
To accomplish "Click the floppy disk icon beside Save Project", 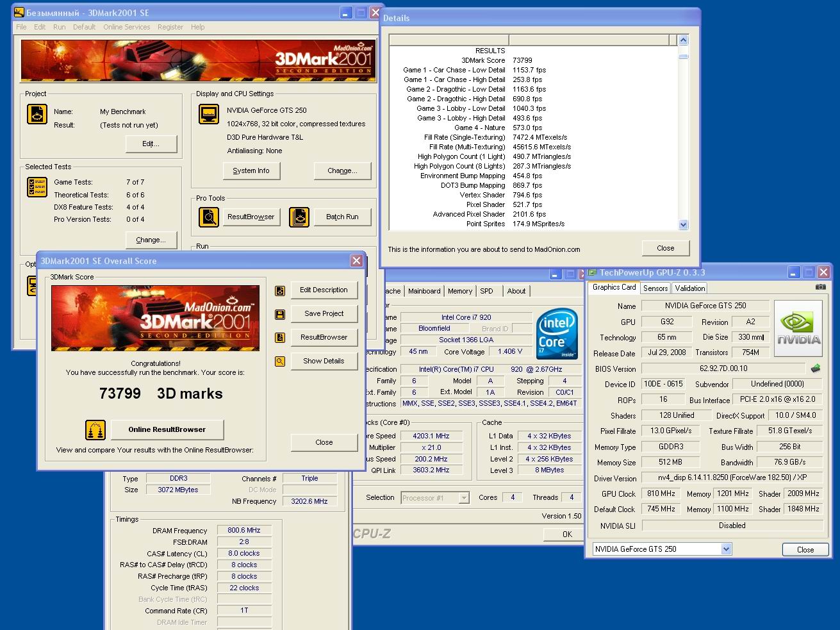I will (x=280, y=314).
